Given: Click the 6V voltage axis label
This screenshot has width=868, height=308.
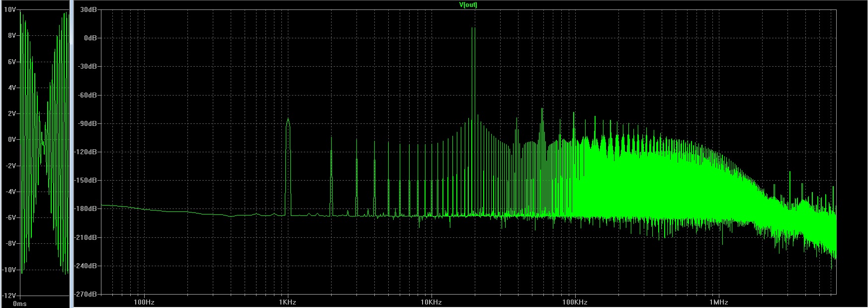Looking at the screenshot, I should point(12,62).
